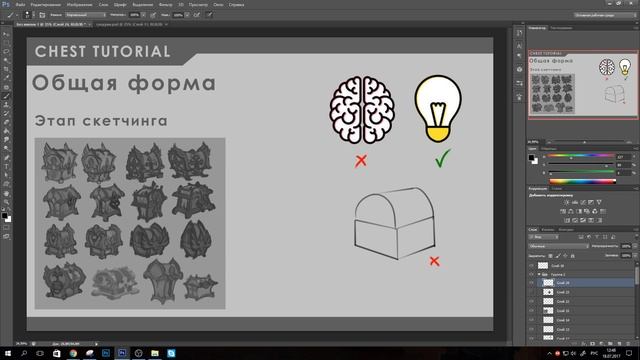Pick a color from the spectrum ramp

[x=582, y=181]
